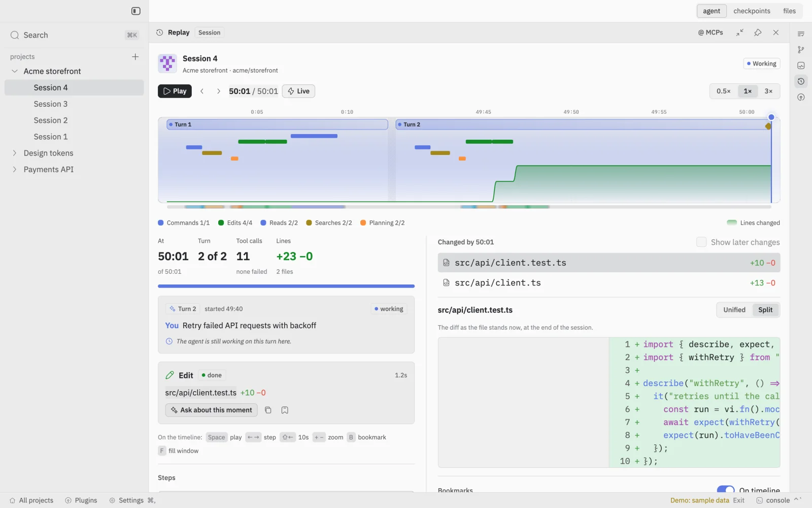Screen dimensions: 812x508
Task: Click the blue session progress bar
Action: (x=286, y=286)
